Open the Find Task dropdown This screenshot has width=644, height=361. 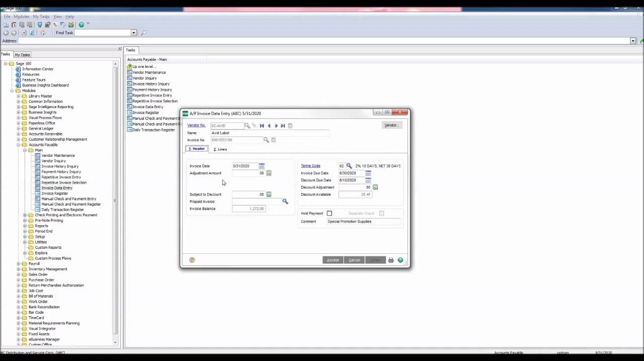[x=133, y=33]
